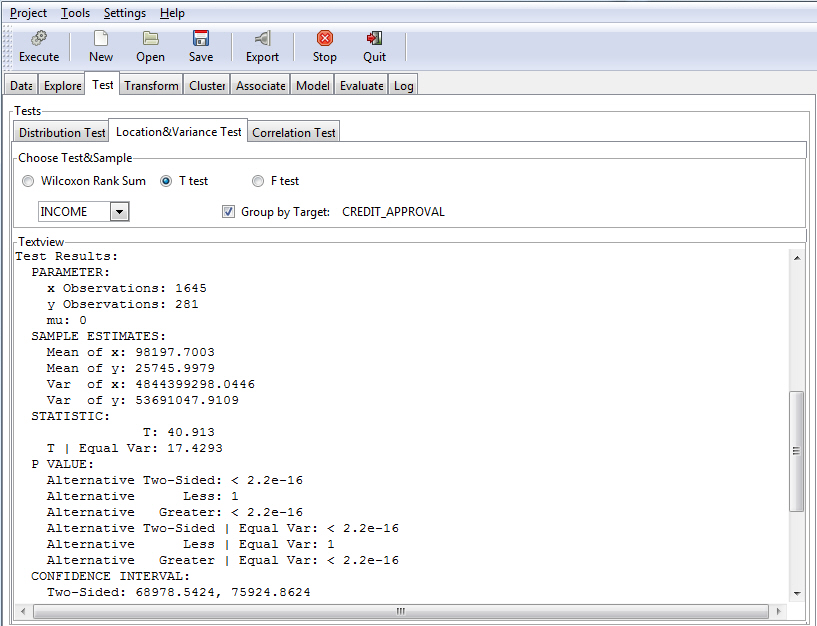817x626 pixels.
Task: Click 'Var of y: 53691047.9109' line
Action: pos(143,400)
